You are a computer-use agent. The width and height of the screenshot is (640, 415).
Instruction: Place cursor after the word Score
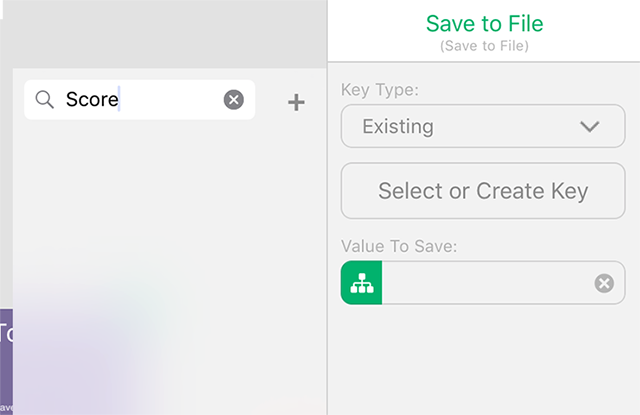[x=119, y=100]
